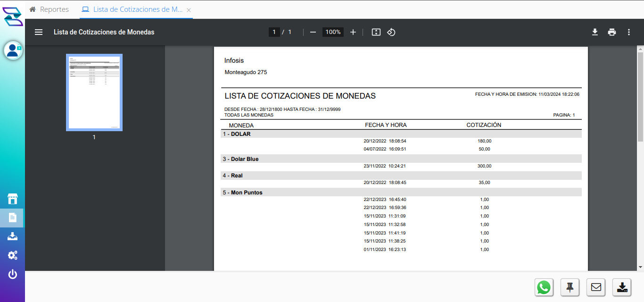Screen dimensions: 644x302
Task: Click the 'DESDE FECHA' range text
Action: (x=282, y=109)
